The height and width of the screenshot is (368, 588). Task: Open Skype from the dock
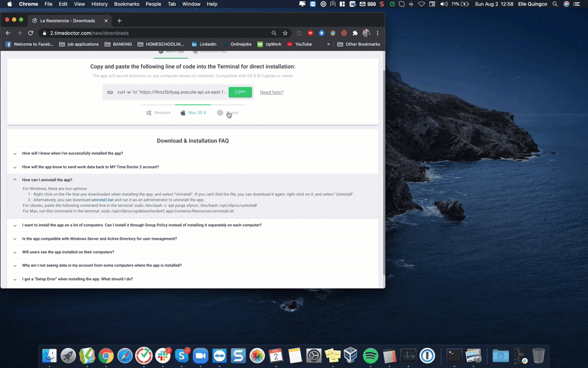[x=182, y=355]
